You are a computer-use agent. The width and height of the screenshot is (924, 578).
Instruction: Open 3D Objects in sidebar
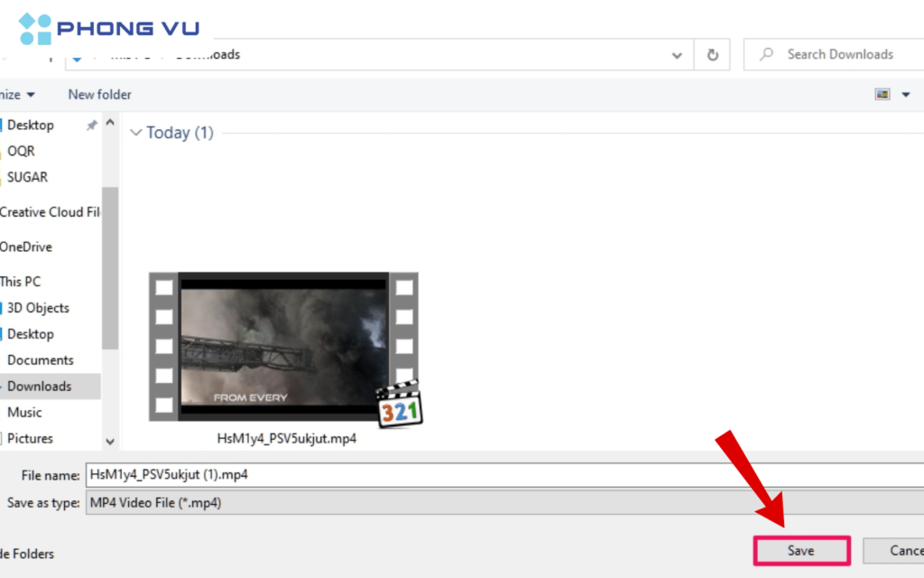(x=38, y=308)
